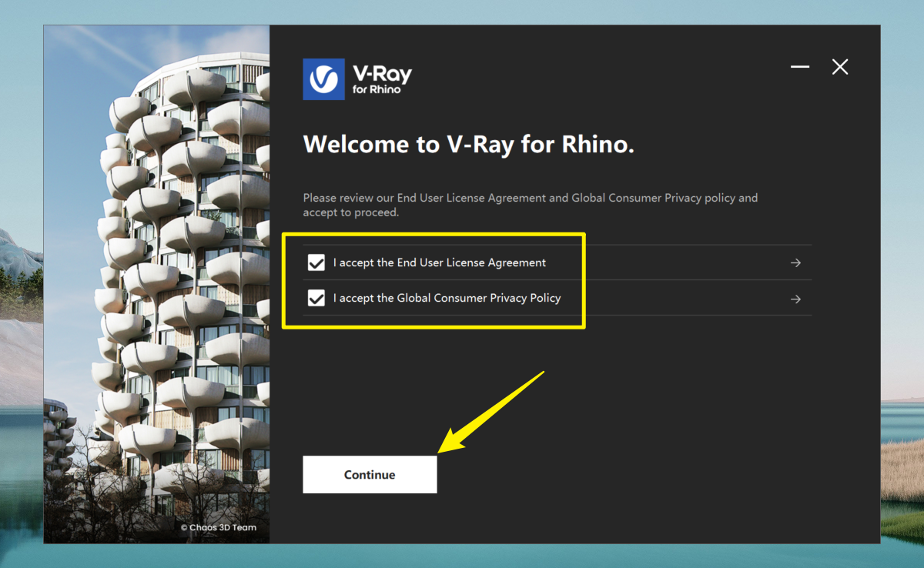Click the yellow arrow pointing at Continue
The width and height of the screenshot is (924, 568).
pyautogui.click(x=493, y=412)
